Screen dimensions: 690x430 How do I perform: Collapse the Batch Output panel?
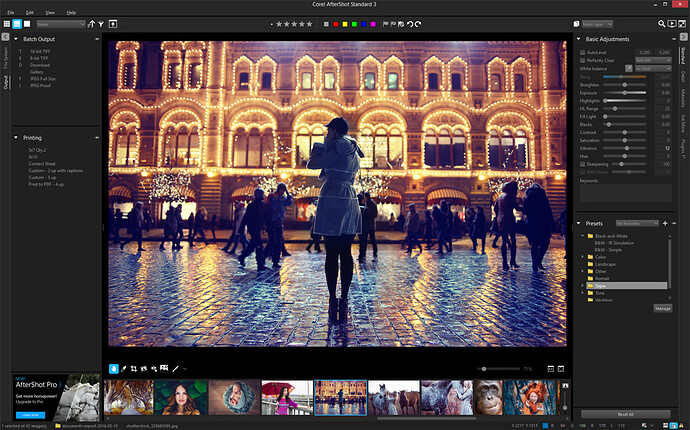(16, 39)
